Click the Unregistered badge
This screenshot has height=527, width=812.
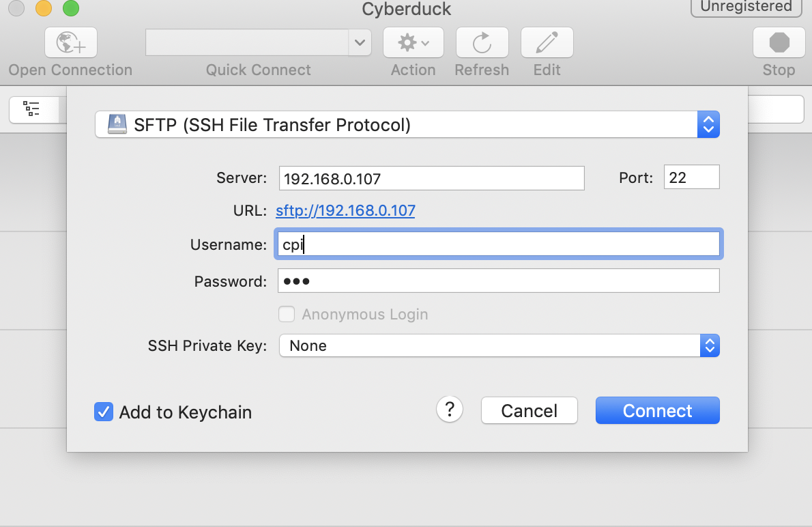coord(746,7)
